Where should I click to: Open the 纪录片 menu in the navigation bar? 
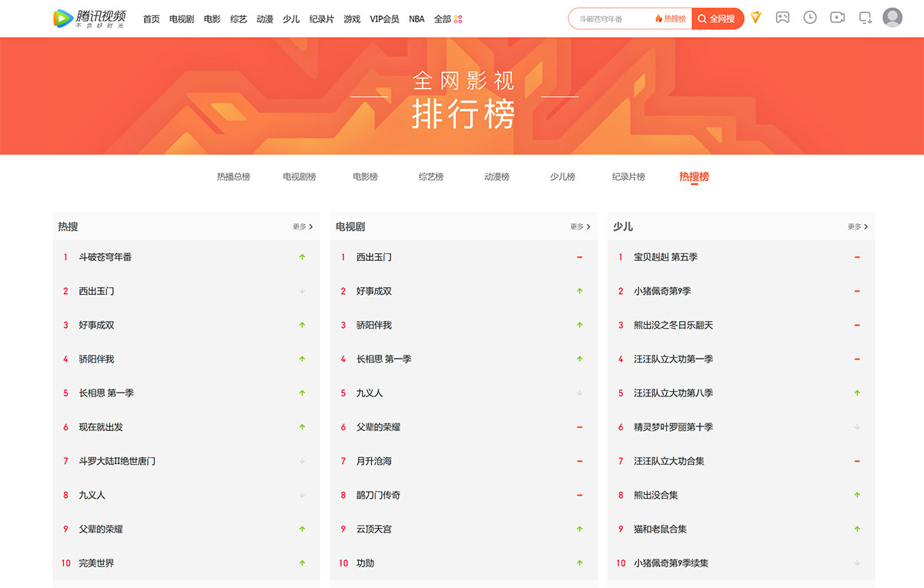321,18
